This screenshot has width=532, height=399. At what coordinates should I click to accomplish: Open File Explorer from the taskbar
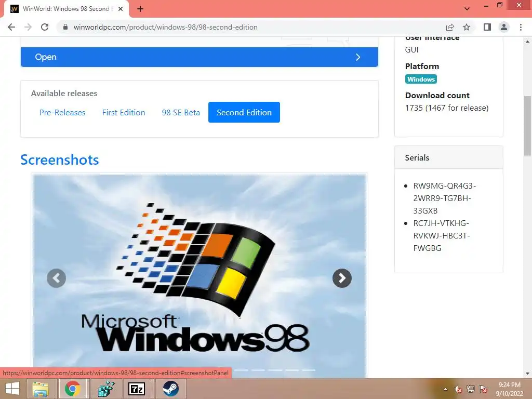(x=41, y=389)
